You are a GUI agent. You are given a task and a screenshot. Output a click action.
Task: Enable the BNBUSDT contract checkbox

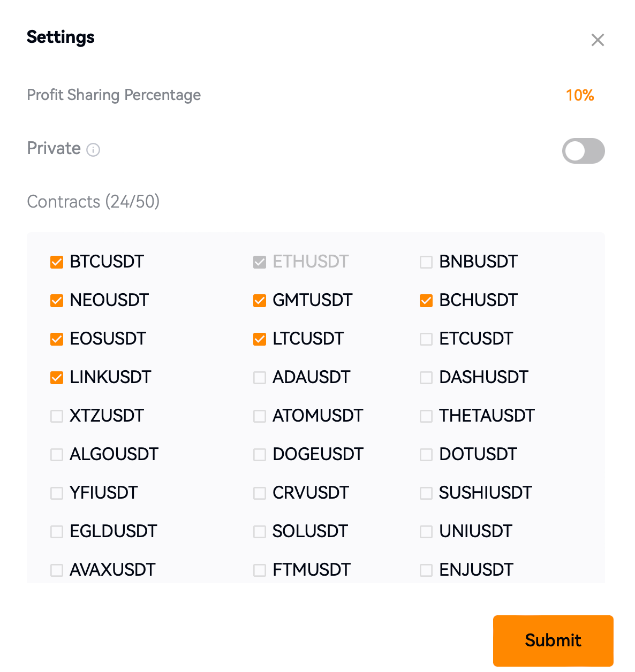point(426,262)
